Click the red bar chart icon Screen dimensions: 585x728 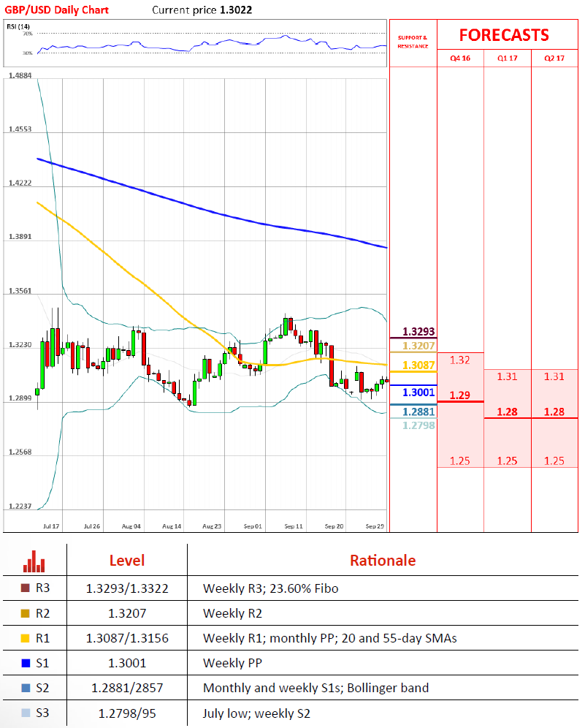[x=34, y=561]
